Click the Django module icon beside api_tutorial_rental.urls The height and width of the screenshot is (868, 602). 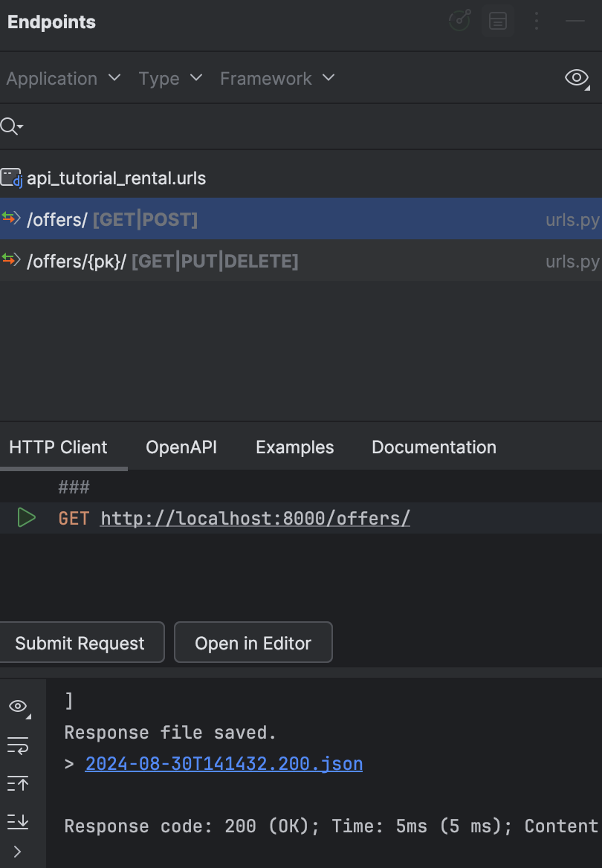10,178
